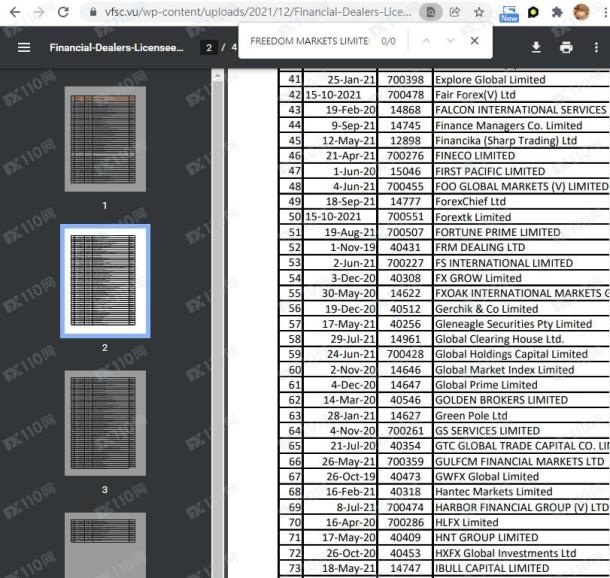Click the share page icon
The width and height of the screenshot is (610, 578).
coord(454,12)
